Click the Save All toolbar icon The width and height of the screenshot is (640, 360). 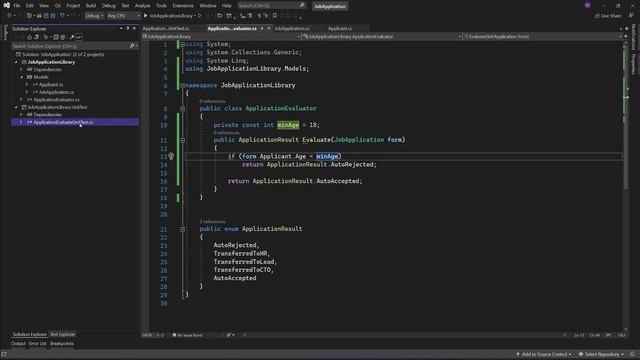pyautogui.click(x=53, y=16)
